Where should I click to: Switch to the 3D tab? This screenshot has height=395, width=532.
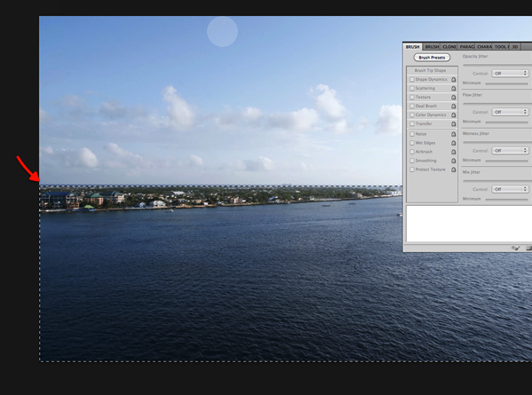pyautogui.click(x=515, y=47)
